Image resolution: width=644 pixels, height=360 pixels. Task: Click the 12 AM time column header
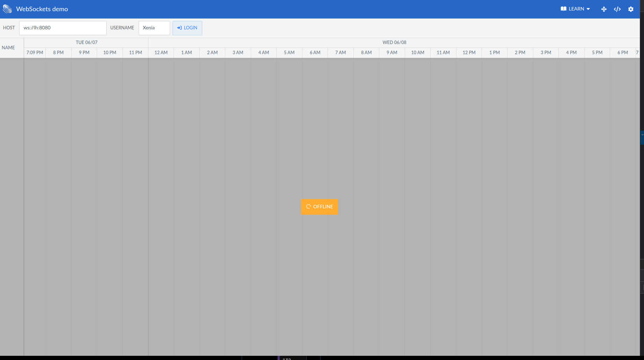[x=161, y=52]
